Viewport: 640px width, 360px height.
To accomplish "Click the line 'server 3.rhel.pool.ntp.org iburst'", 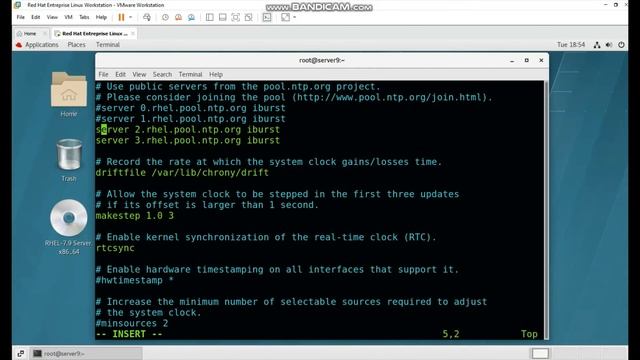I will 188,140.
